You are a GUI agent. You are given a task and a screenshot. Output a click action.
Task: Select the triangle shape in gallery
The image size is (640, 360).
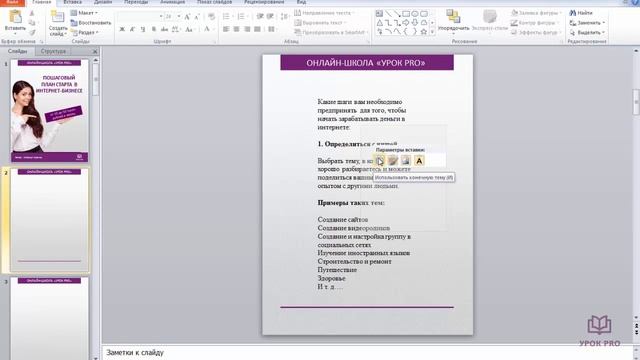point(379,23)
